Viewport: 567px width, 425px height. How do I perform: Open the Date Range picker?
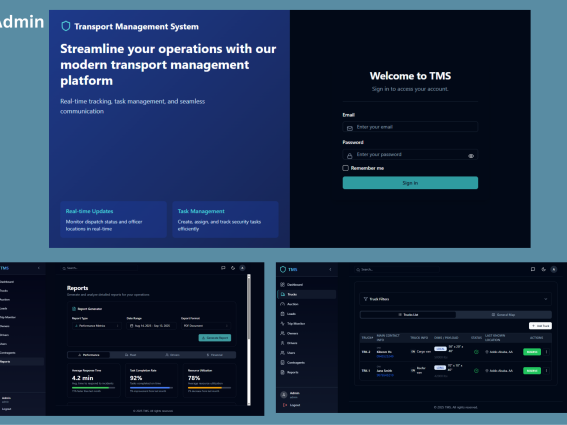click(x=151, y=326)
